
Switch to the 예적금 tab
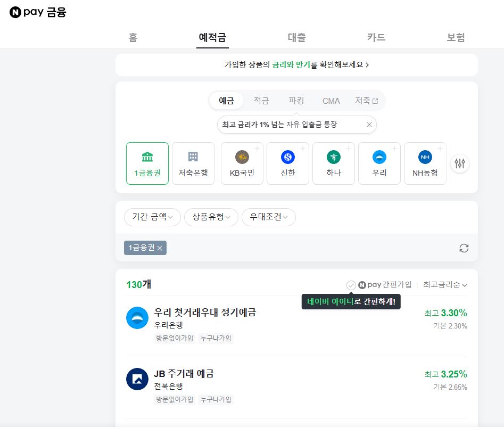click(x=212, y=38)
